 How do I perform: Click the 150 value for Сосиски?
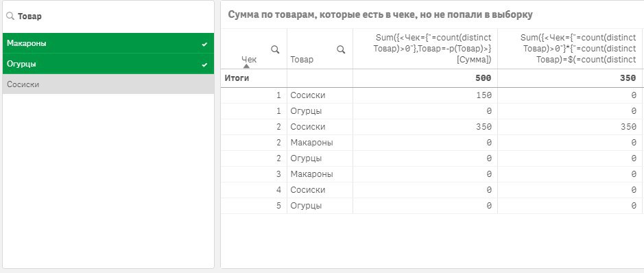coord(484,95)
